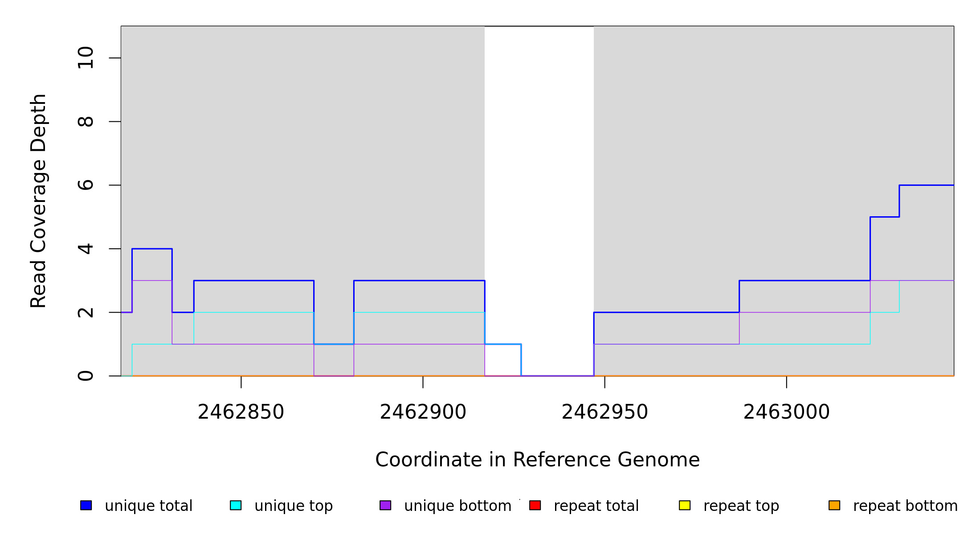980x535 pixels.
Task: Click the "Read Coverage Depth" y-axis title
Action: click(x=38, y=201)
